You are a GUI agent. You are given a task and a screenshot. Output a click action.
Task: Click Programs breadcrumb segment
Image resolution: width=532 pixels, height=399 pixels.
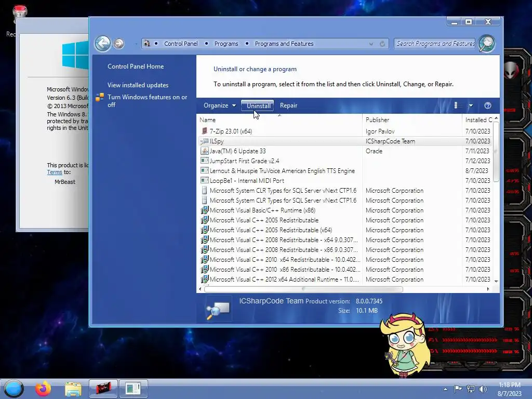[226, 44]
